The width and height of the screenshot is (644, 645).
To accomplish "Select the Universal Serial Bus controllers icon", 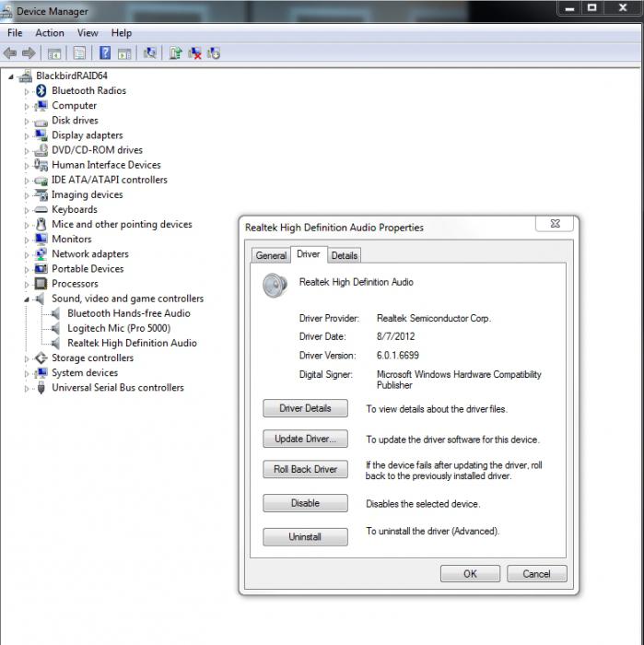I will [41, 388].
